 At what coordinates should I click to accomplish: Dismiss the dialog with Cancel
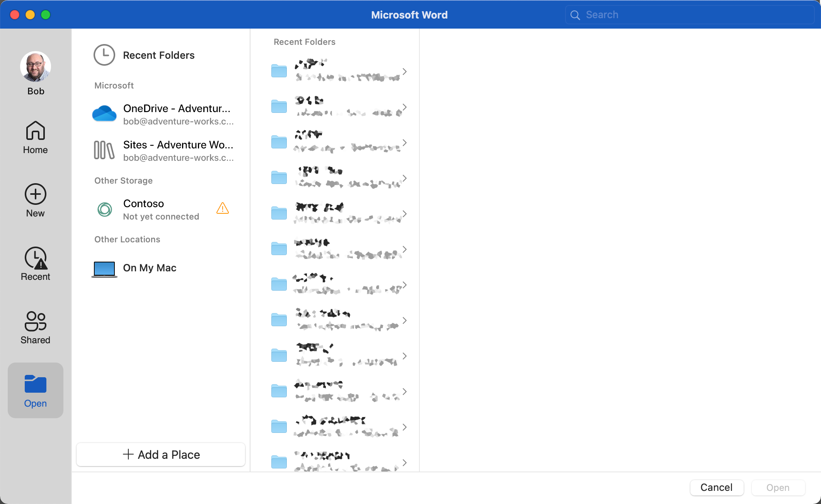point(717,487)
